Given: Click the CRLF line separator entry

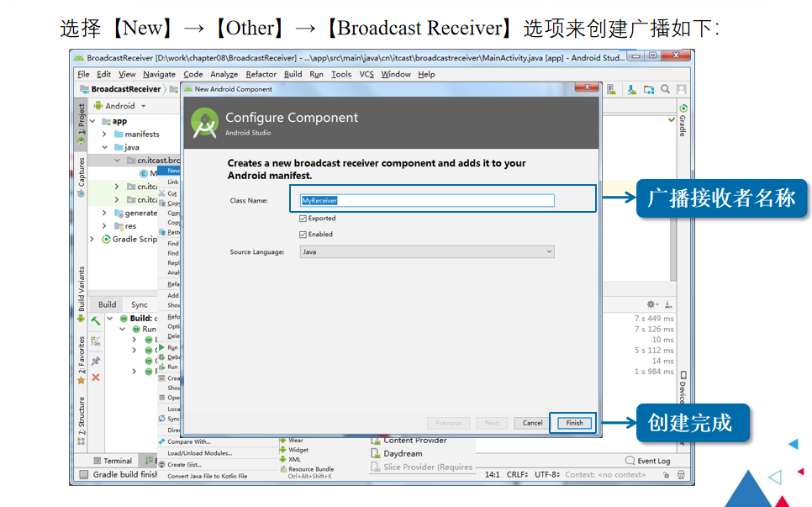Looking at the screenshot, I should [x=517, y=474].
